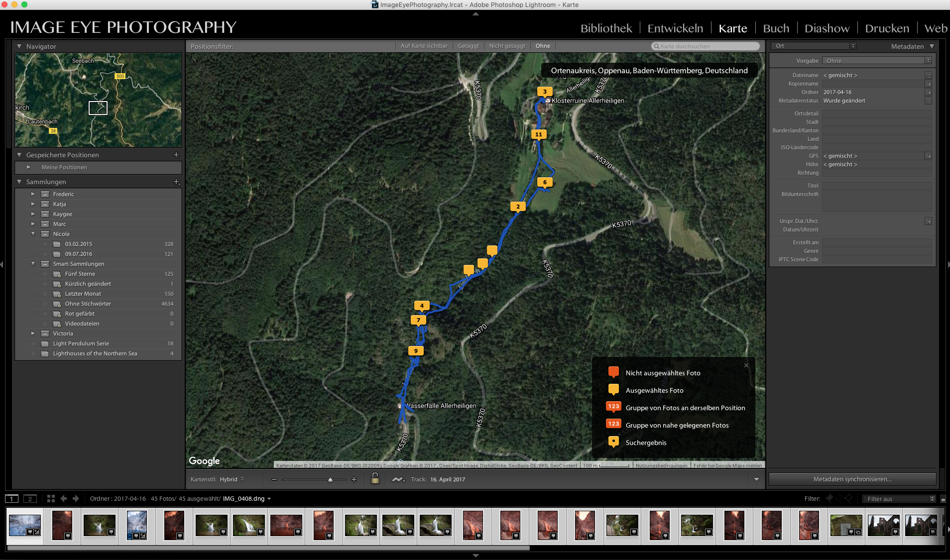
Task: Open second window display button 2
Action: [x=30, y=498]
